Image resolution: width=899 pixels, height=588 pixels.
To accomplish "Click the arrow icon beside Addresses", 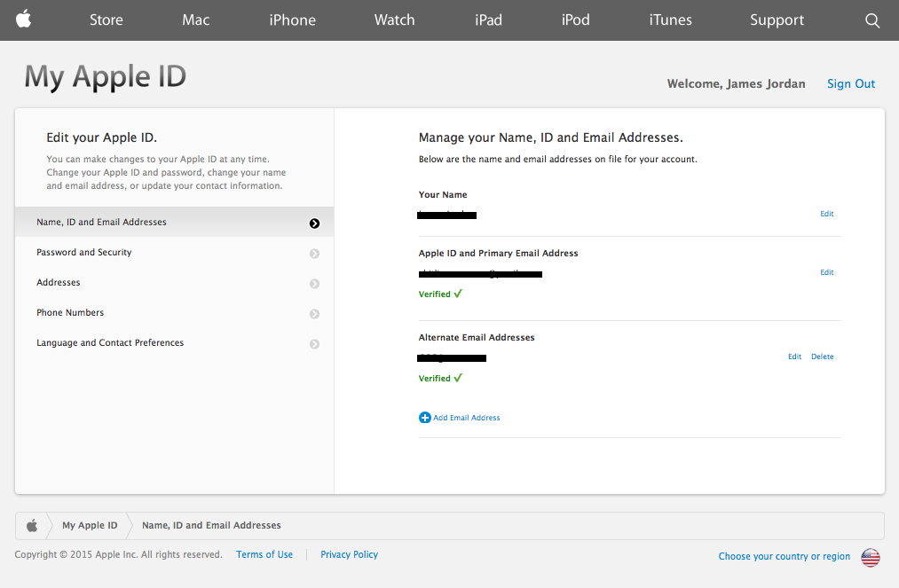I will pos(314,284).
